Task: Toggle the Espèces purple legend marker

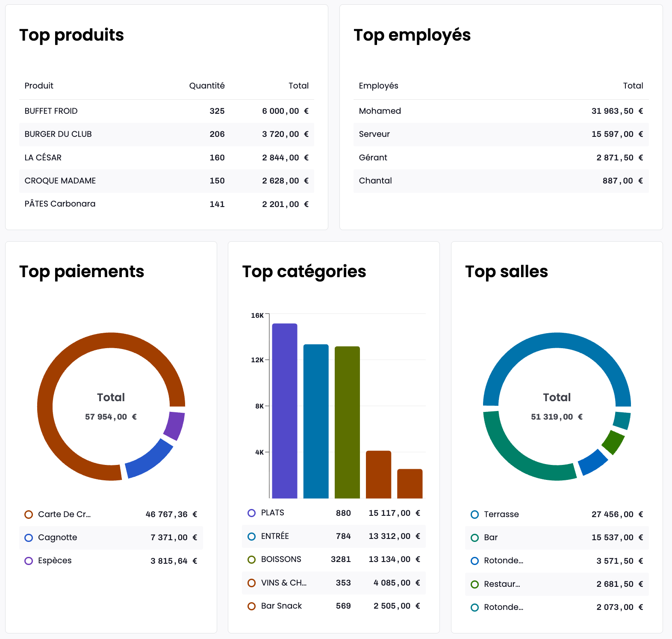Action: 29,561
